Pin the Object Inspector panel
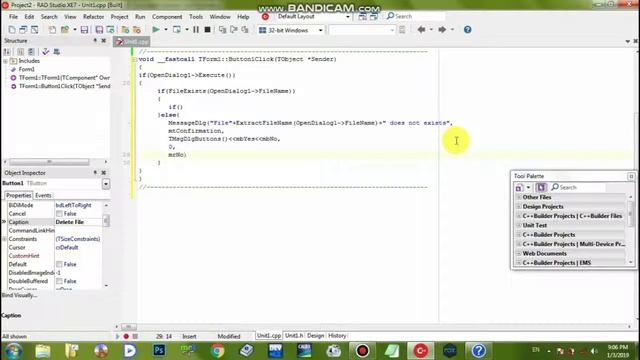Viewport: 640px width, 360px height. pyautogui.click(x=95, y=173)
